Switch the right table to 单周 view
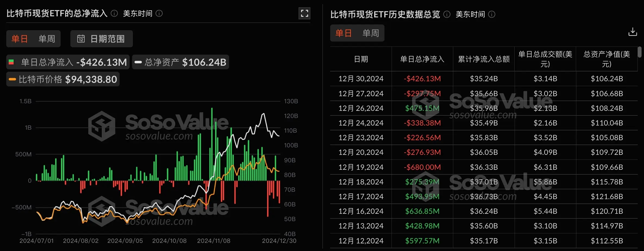Image resolution: width=644 pixels, height=251 pixels. (x=371, y=33)
